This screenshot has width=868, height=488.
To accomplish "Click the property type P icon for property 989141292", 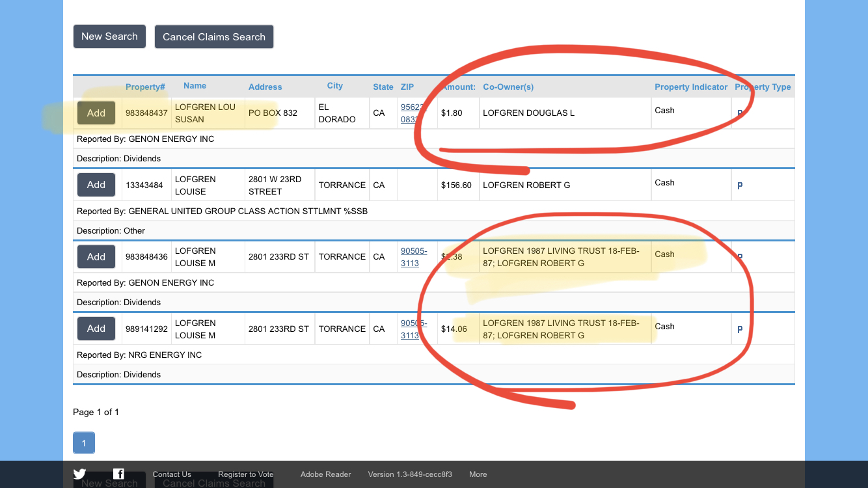I will [x=740, y=329].
